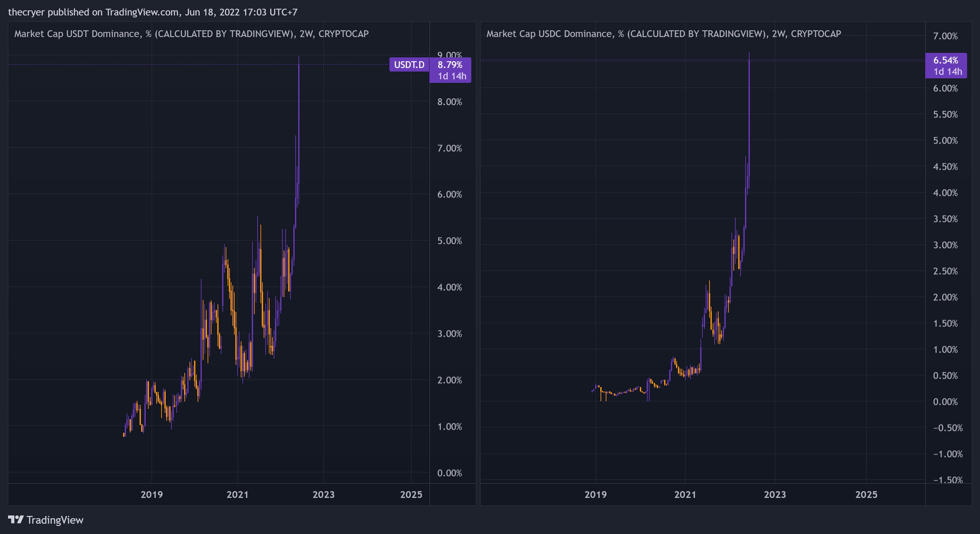The width and height of the screenshot is (980, 534).
Task: Click the 0.00% label on USDT axis
Action: tap(449, 473)
